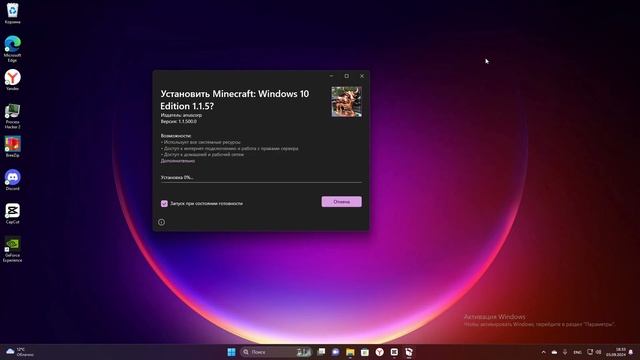Image resolution: width=640 pixels, height=360 pixels.
Task: Open the Discord desktop shortcut
Action: click(x=12, y=180)
